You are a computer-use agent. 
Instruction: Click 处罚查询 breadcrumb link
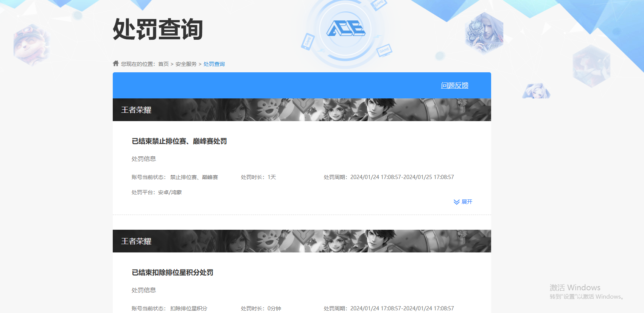(x=214, y=64)
